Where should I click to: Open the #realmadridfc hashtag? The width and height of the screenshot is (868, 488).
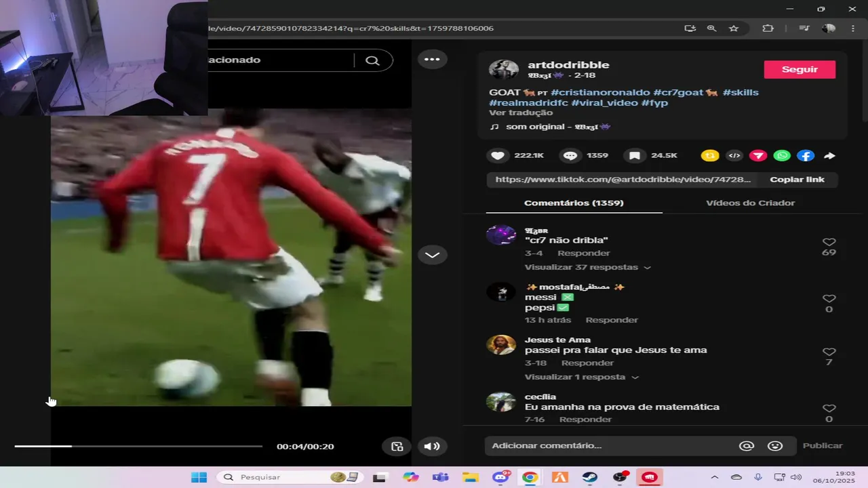click(x=528, y=102)
